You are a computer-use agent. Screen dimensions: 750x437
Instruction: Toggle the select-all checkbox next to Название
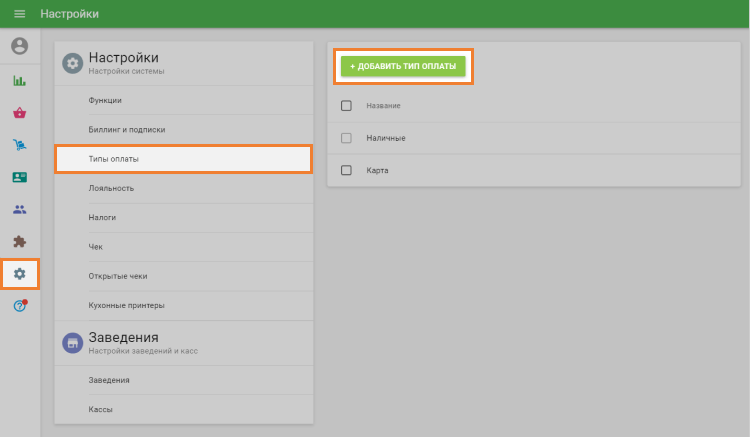(346, 106)
